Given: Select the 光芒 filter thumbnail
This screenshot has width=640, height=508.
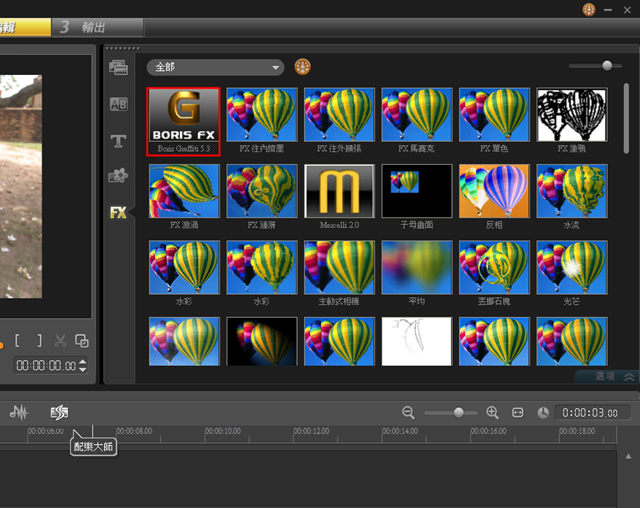Looking at the screenshot, I should pyautogui.click(x=572, y=267).
